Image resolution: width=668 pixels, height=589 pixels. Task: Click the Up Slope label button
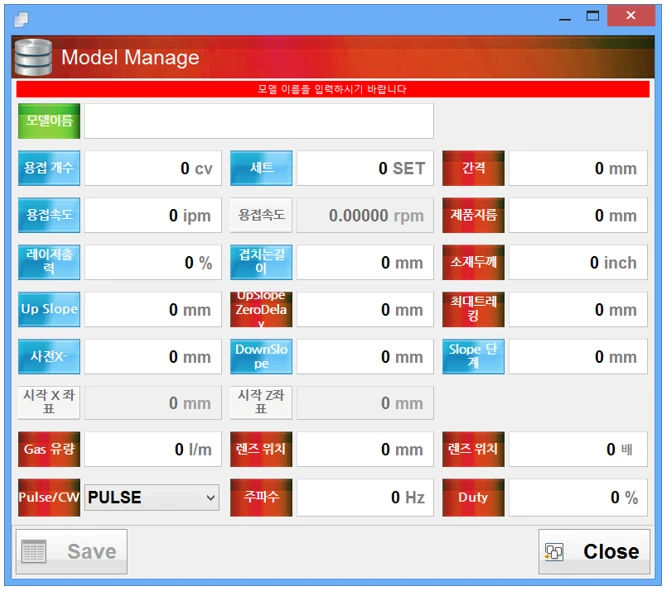(49, 309)
